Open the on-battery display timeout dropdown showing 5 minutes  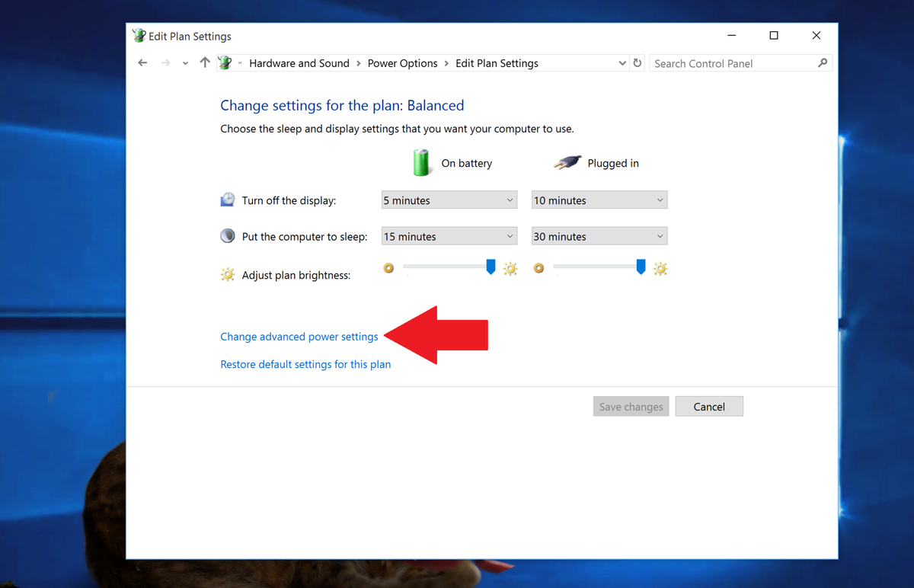click(449, 200)
